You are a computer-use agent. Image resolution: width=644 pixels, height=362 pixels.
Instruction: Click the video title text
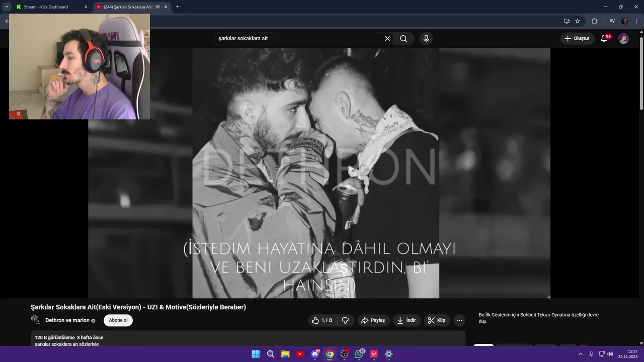pyautogui.click(x=138, y=307)
